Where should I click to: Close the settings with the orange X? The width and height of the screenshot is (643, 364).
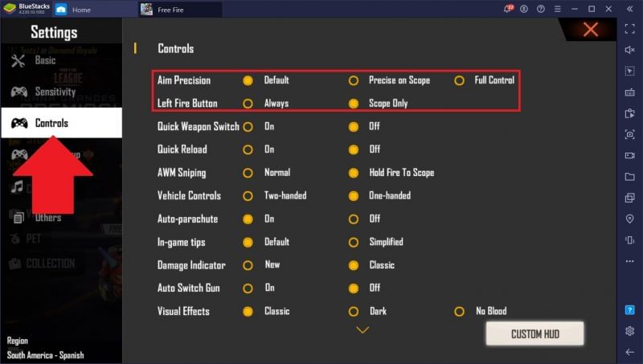click(x=591, y=31)
